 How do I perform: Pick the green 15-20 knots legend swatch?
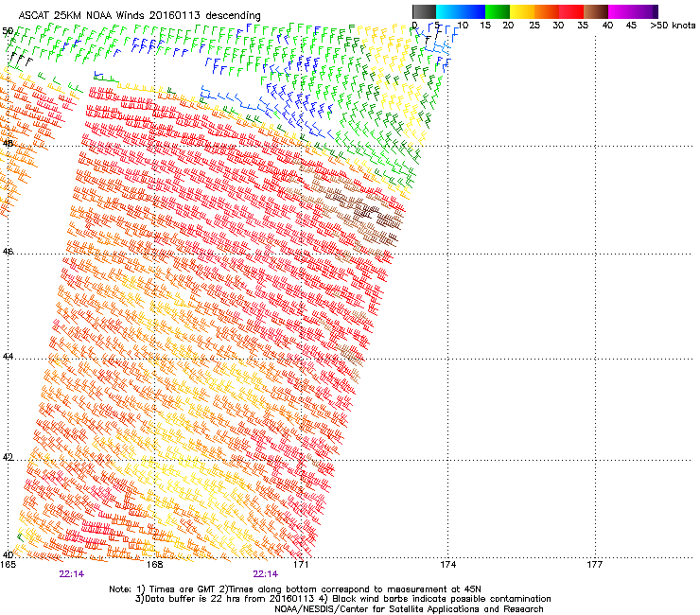click(498, 11)
